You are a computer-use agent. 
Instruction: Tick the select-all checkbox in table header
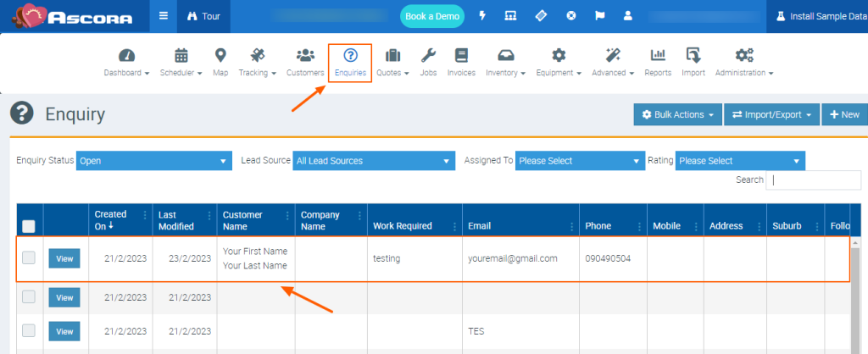pyautogui.click(x=29, y=226)
